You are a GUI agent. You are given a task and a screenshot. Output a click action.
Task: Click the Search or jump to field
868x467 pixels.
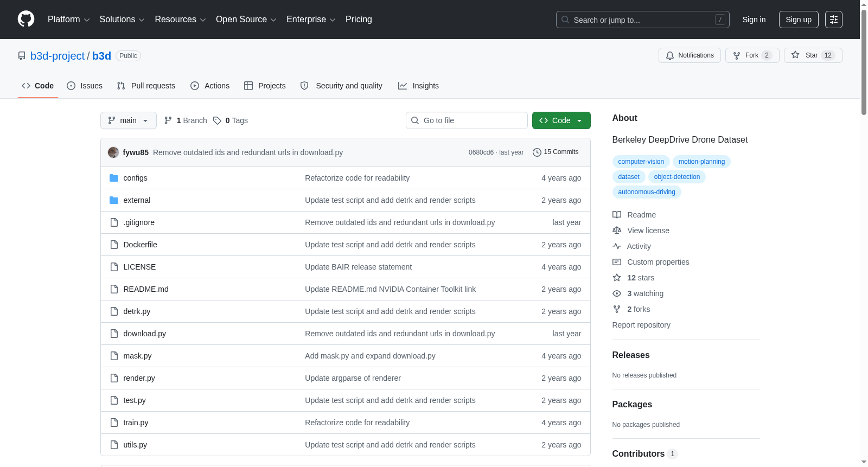click(643, 20)
